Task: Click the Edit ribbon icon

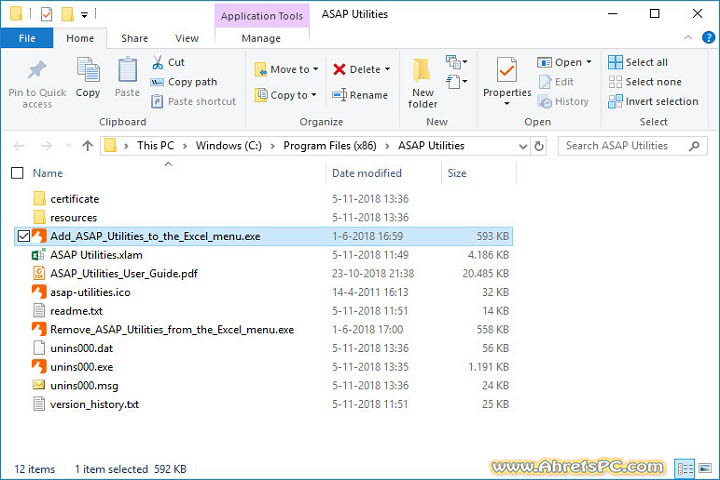Action: [x=545, y=82]
